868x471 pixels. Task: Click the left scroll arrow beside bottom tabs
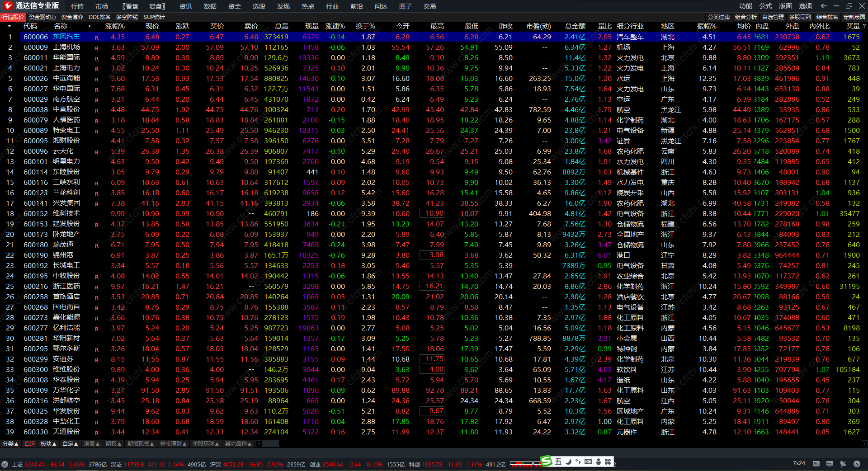tap(258, 444)
